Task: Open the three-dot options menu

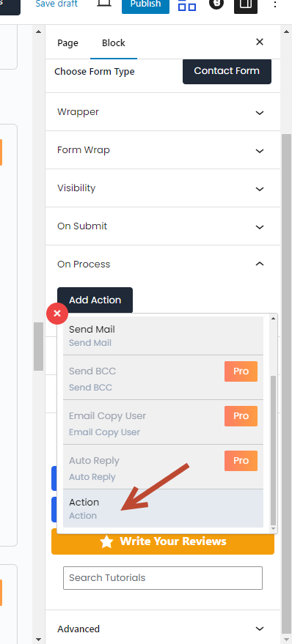Action: 275,4
